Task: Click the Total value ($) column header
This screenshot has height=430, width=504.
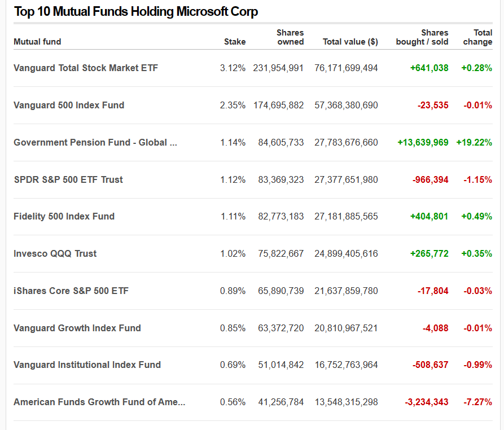Action: (x=350, y=42)
